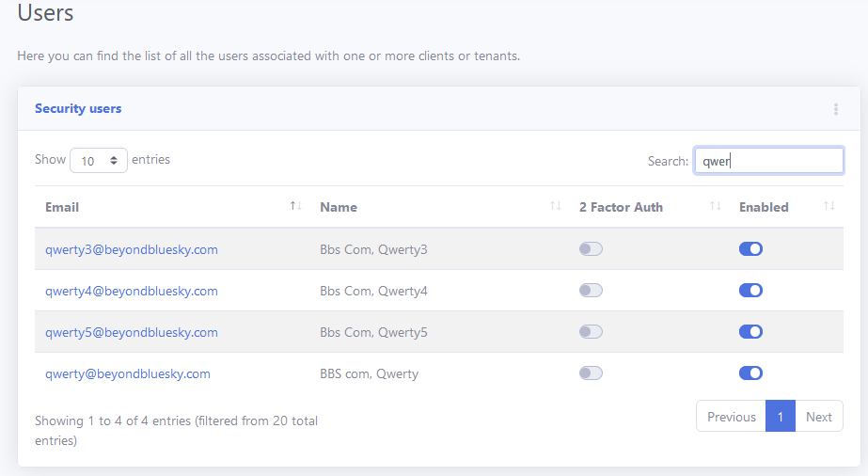The image size is (868, 476).
Task: Sort using 2 Factor Auth arrows
Action: pyautogui.click(x=715, y=207)
